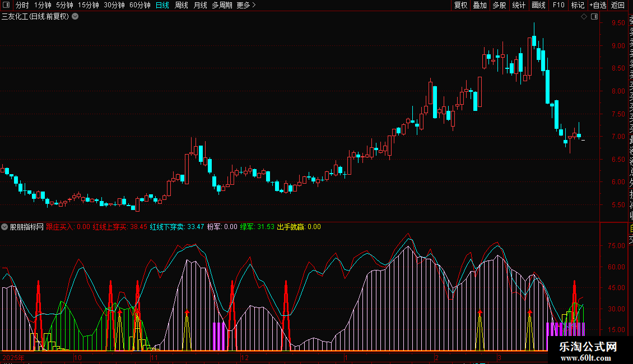
Task: Select the 60分钟 period tab
Action: [139, 5]
